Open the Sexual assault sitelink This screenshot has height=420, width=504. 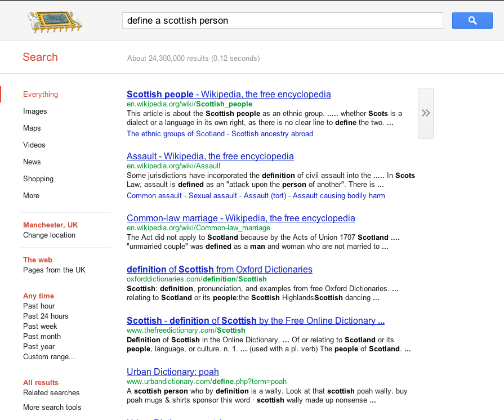pyautogui.click(x=213, y=196)
